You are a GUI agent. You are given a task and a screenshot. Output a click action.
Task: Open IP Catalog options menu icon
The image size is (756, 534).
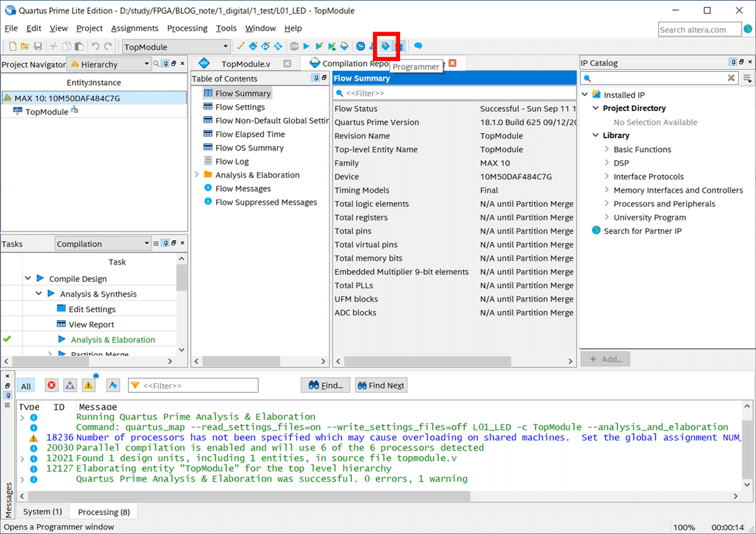(x=747, y=78)
